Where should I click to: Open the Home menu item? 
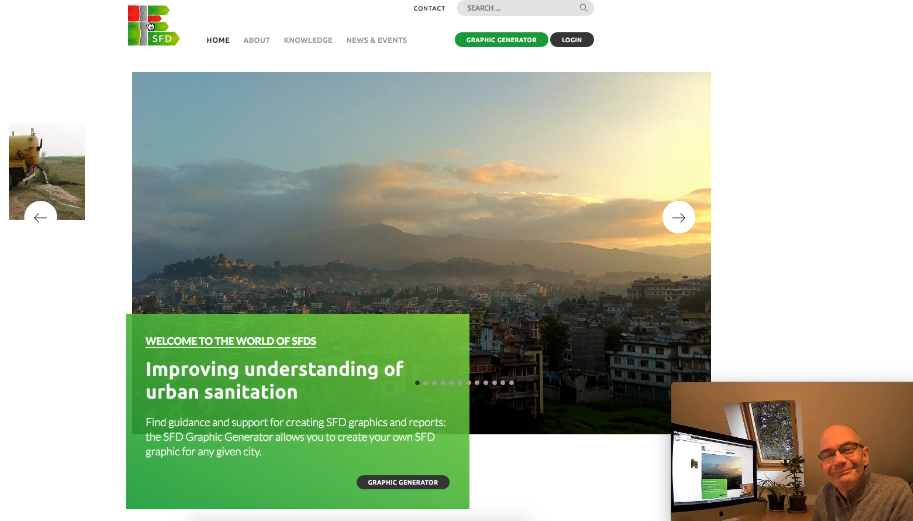tap(218, 40)
